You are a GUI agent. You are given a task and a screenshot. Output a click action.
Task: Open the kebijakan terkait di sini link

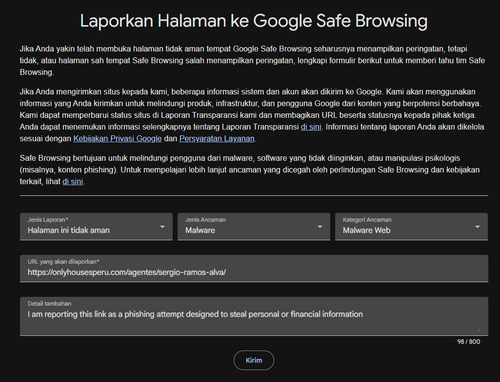(73, 182)
